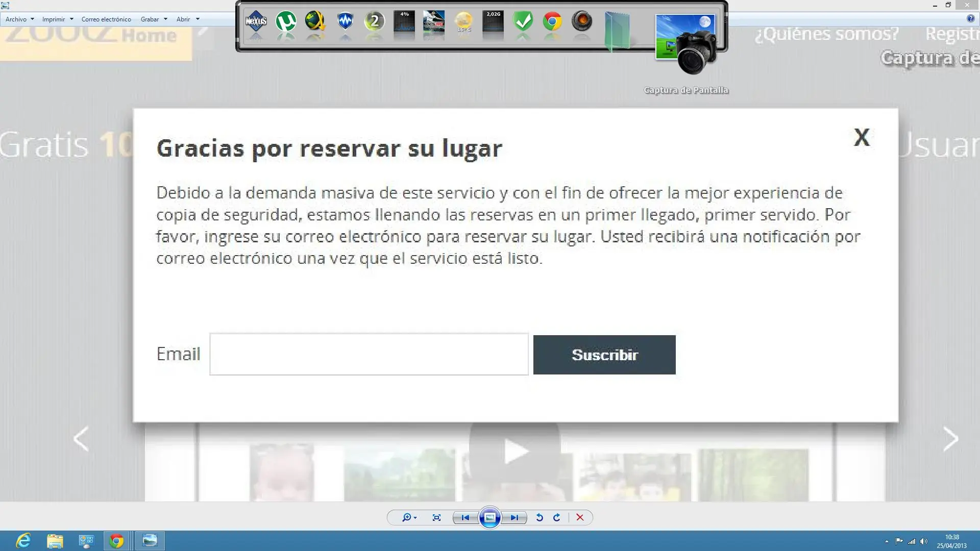This screenshot has height=551, width=980.
Task: Go to the previous image
Action: point(465,517)
